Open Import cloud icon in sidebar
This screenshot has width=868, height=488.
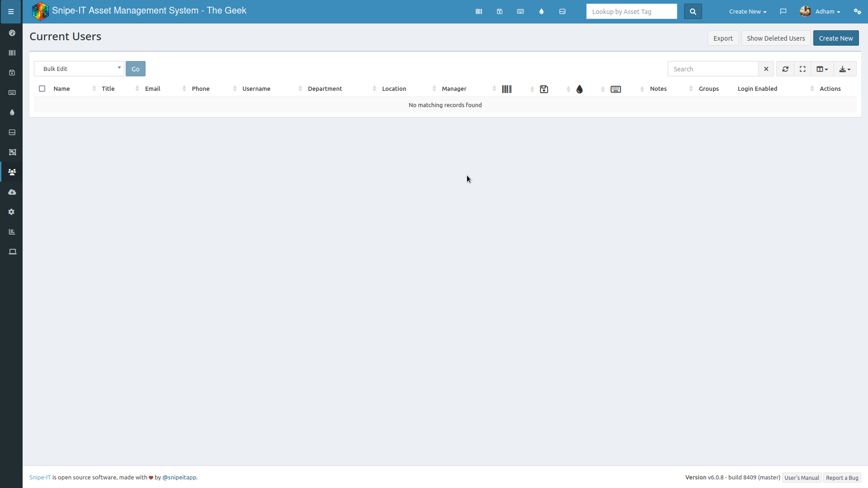12,192
